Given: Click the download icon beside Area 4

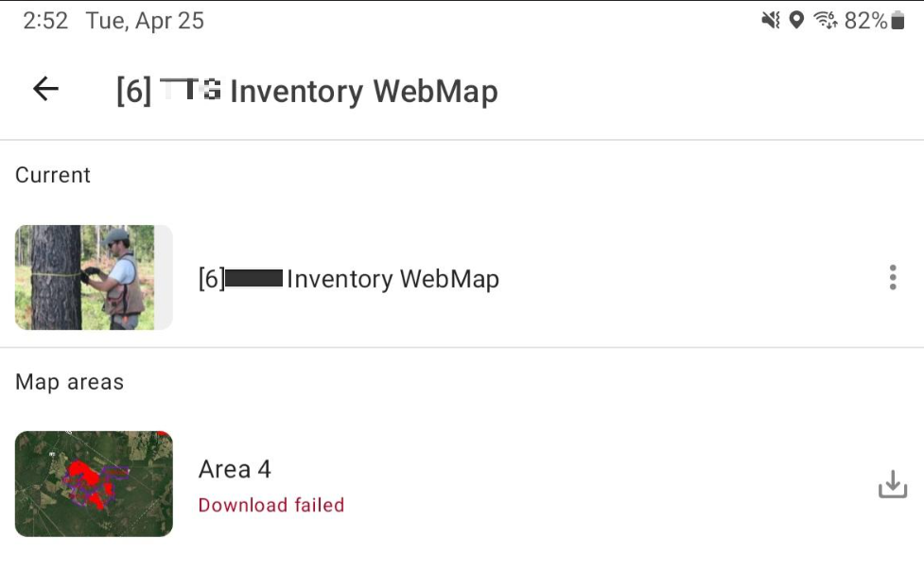Looking at the screenshot, I should pos(892,484).
